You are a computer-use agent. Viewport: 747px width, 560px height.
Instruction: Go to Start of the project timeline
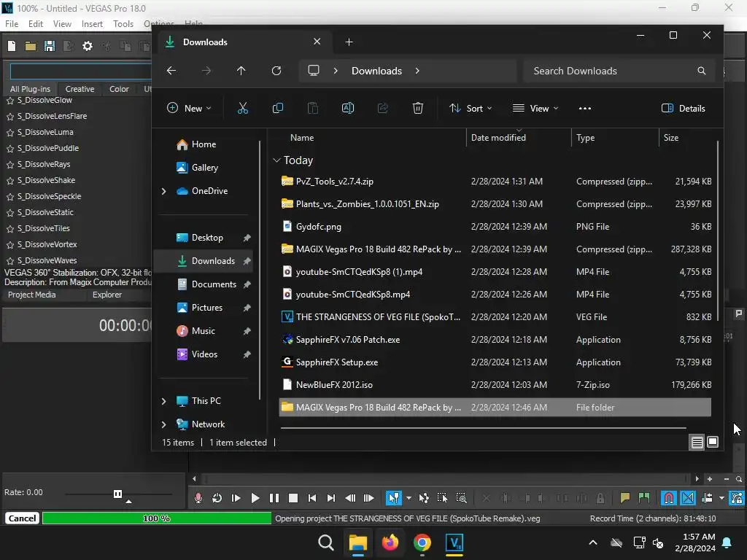point(312,498)
